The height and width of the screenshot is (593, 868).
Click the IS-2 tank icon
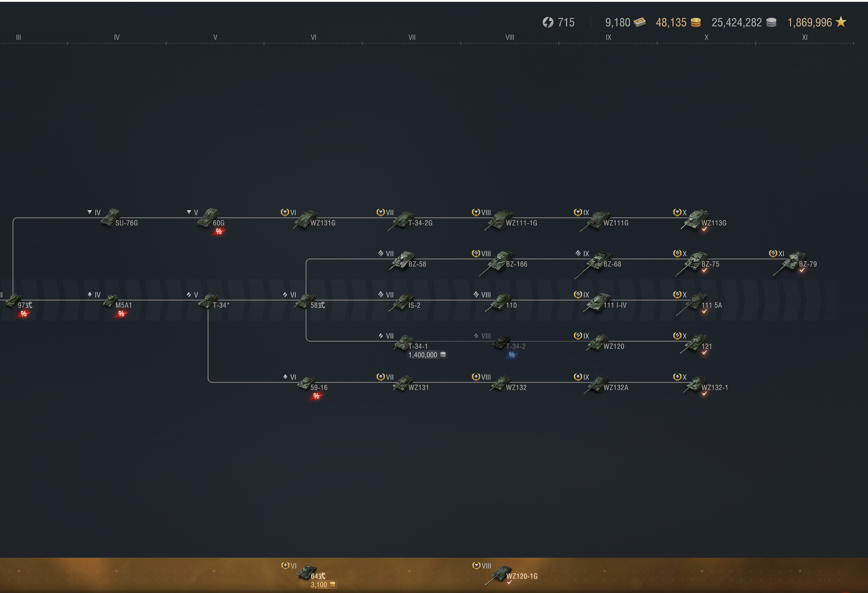click(x=403, y=302)
